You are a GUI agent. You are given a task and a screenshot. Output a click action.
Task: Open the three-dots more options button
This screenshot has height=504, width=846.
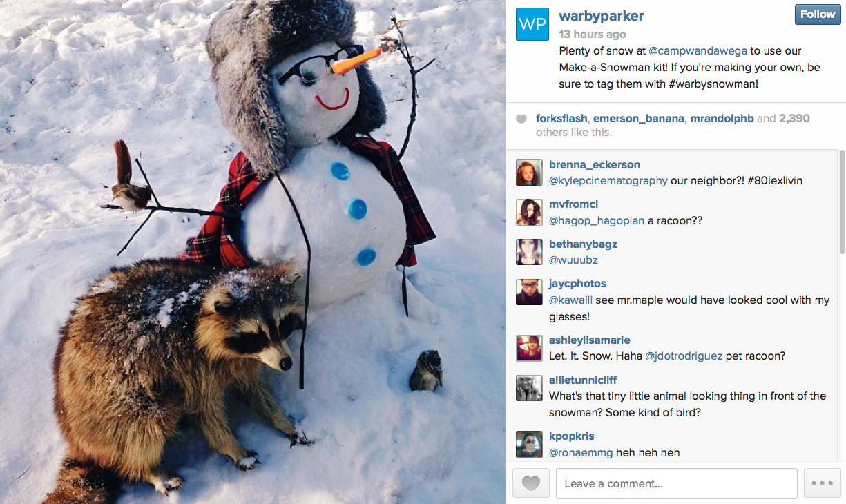[822, 483]
